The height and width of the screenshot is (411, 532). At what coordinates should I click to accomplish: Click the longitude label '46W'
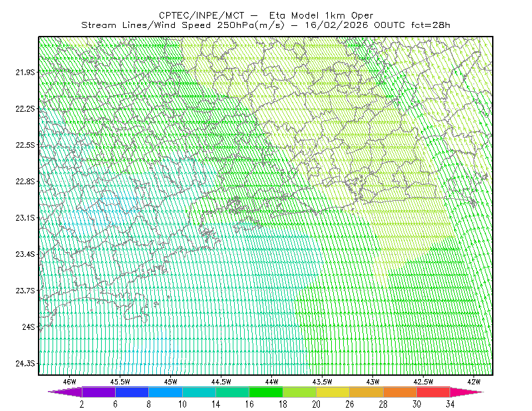click(x=70, y=382)
